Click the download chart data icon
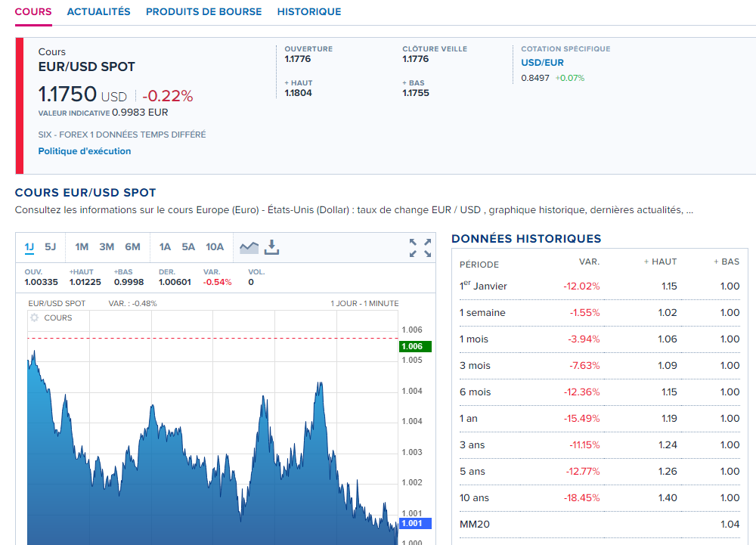 (x=272, y=247)
